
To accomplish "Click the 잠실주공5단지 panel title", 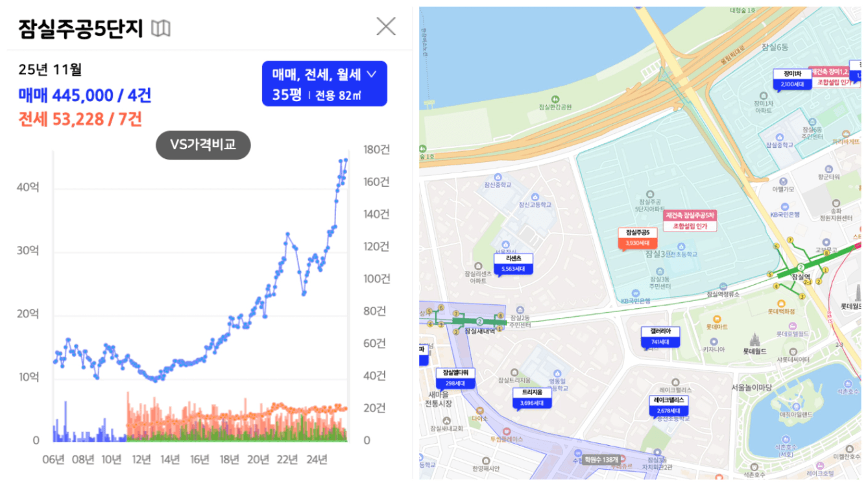I will coord(80,29).
